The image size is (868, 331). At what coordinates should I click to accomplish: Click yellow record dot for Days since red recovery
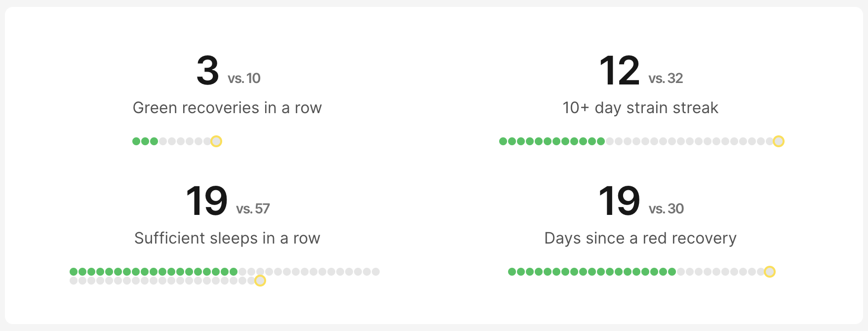coord(770,272)
